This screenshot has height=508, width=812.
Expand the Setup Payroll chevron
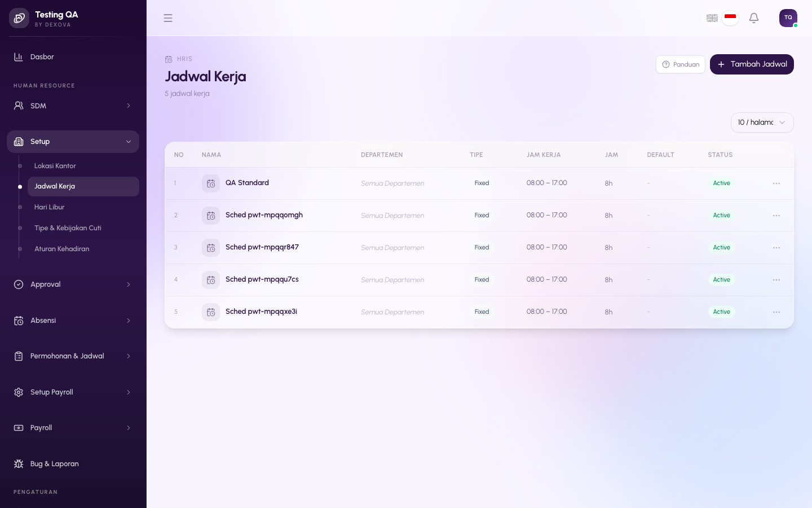coord(129,392)
